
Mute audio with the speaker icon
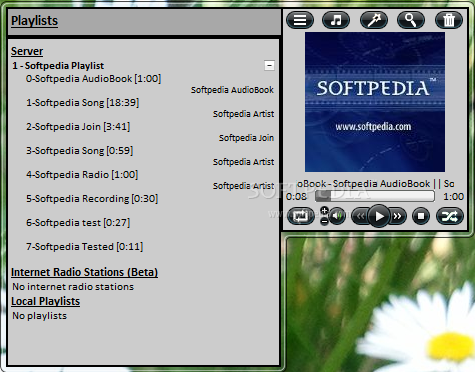tap(338, 216)
